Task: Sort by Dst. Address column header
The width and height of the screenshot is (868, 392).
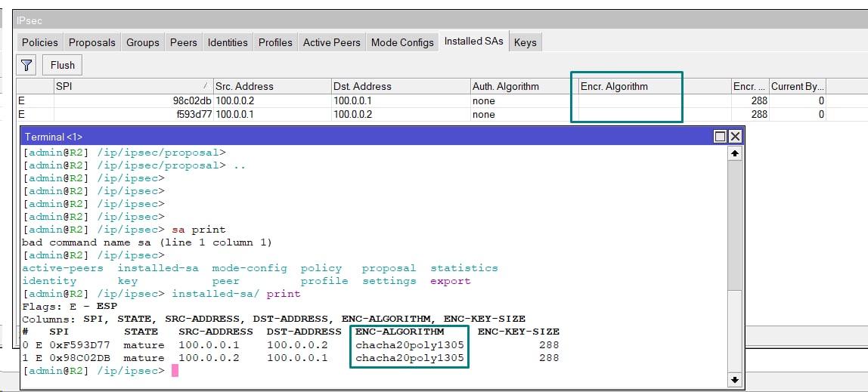Action: 400,86
